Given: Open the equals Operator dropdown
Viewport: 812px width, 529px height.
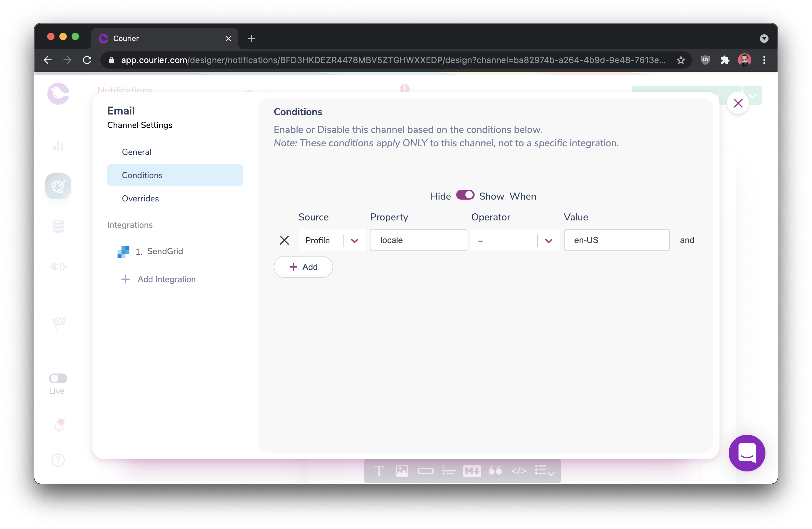Looking at the screenshot, I should [548, 240].
